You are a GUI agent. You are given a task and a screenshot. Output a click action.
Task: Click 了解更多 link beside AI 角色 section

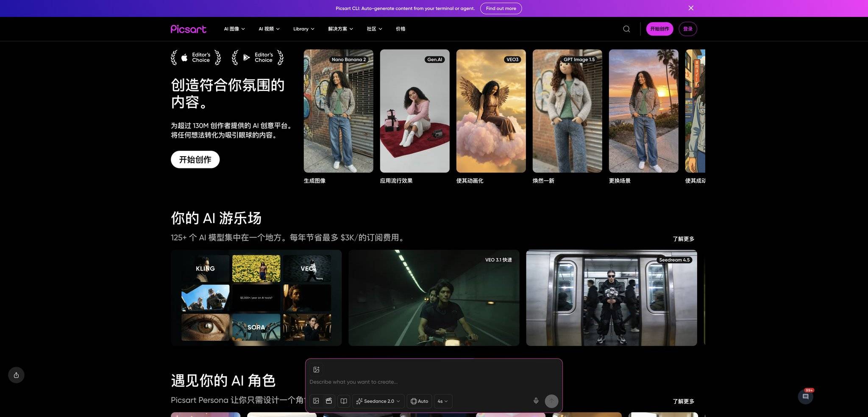click(683, 401)
